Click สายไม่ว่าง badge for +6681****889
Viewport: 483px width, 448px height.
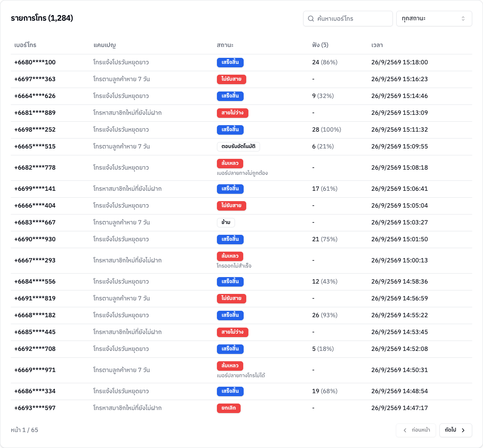tap(232, 113)
